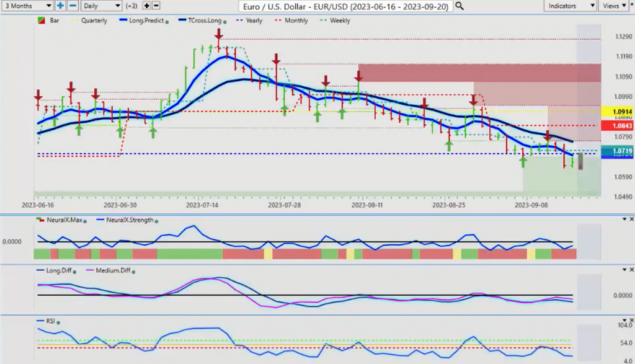The height and width of the screenshot is (364, 635).
Task: Click the blue minus zoom-out button
Action: 72,6
